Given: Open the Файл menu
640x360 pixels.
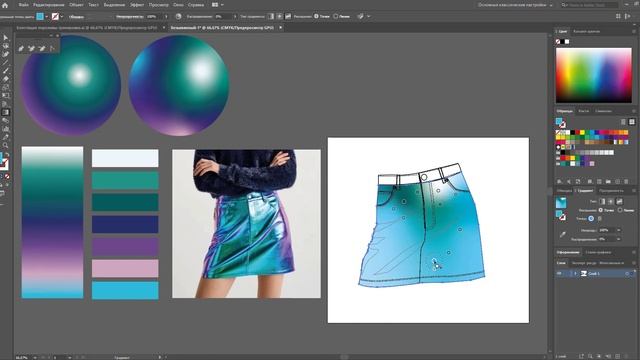Looking at the screenshot, I should click(23, 5).
